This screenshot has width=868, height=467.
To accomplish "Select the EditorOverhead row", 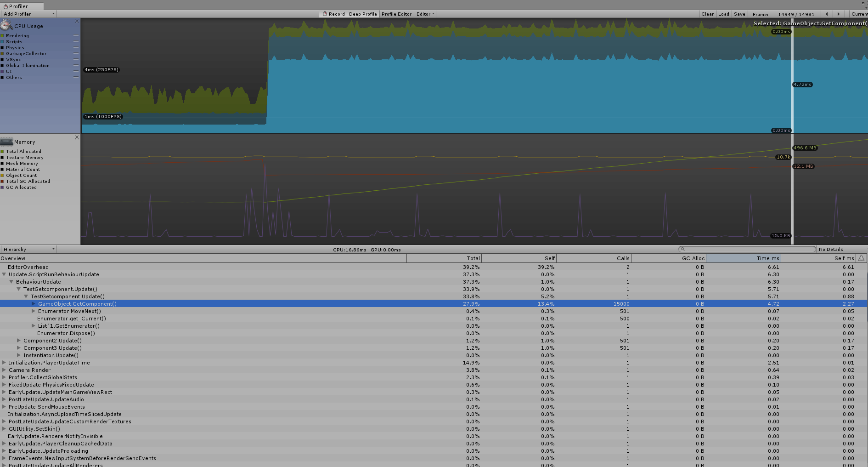I will pos(434,267).
